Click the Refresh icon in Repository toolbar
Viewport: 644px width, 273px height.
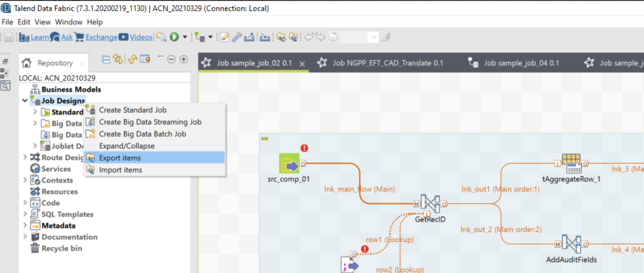[132, 59]
